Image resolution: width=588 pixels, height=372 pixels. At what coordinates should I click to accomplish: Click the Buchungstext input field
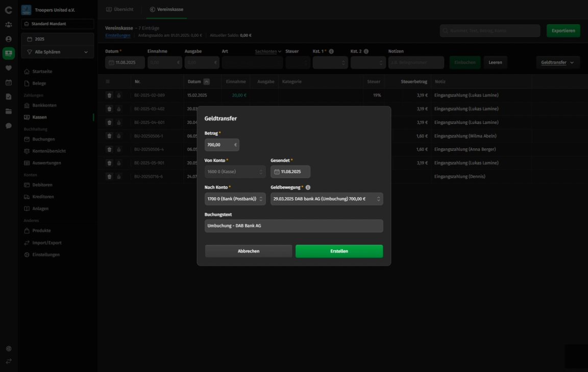tap(293, 226)
